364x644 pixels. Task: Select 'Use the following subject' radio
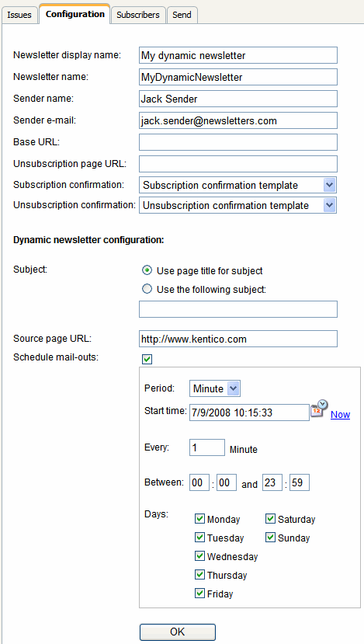147,289
